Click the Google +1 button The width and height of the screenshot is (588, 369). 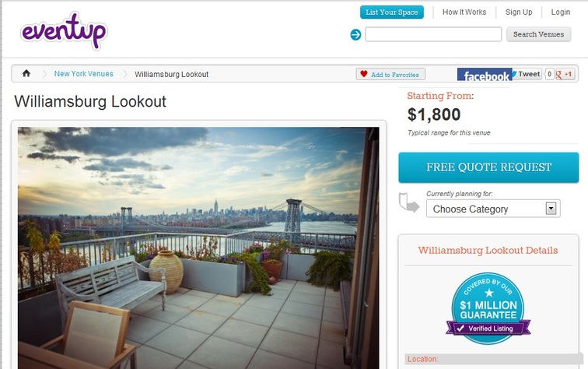click(x=565, y=74)
